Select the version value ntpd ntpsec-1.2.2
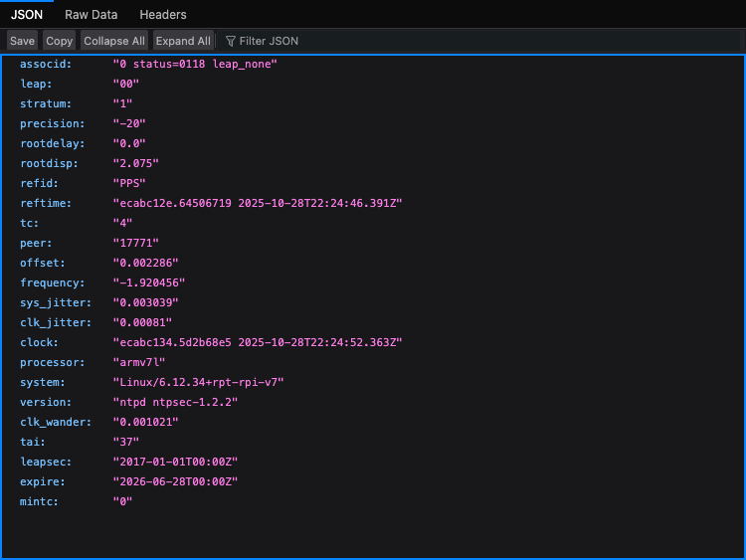 [x=175, y=402]
